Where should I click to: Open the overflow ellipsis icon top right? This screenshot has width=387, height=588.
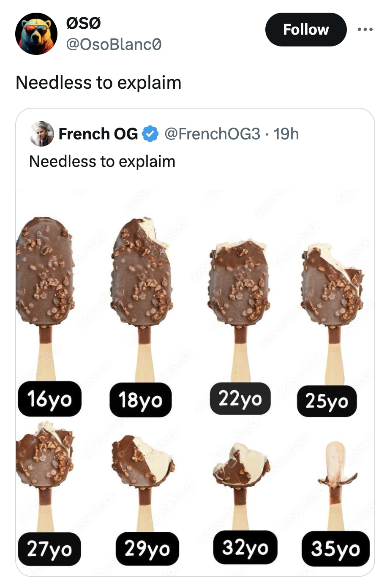[x=365, y=29]
